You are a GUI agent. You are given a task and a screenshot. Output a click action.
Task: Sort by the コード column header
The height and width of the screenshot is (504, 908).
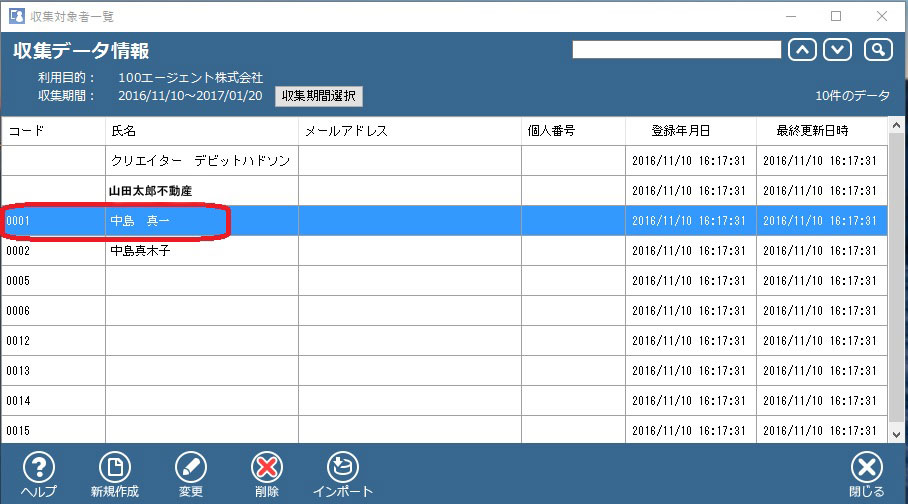[52, 131]
